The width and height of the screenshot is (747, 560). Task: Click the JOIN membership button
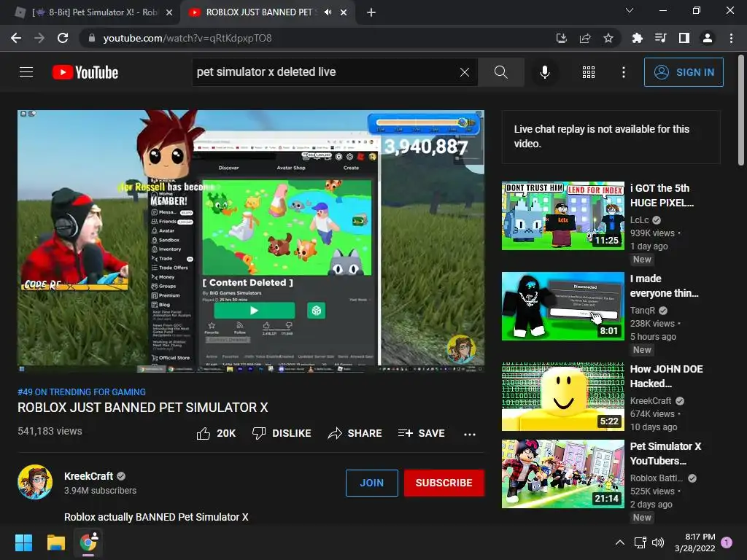(x=371, y=483)
